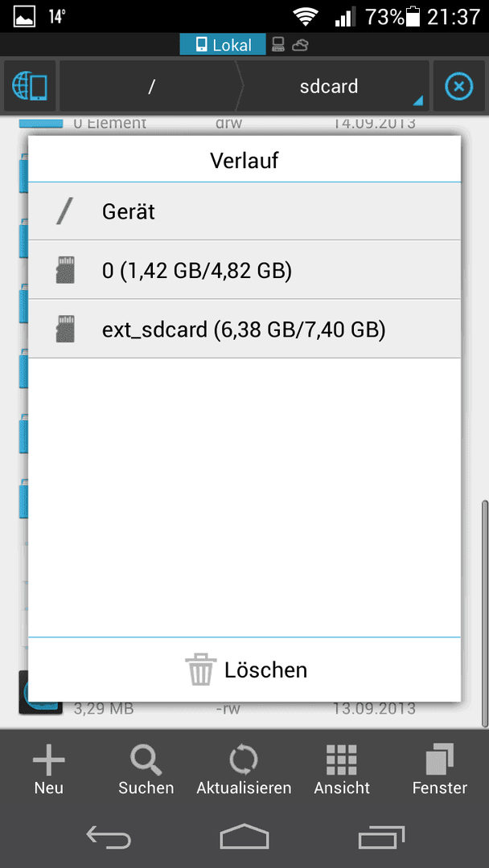
Task: Close the current sdcard window with the X icon
Action: click(459, 86)
